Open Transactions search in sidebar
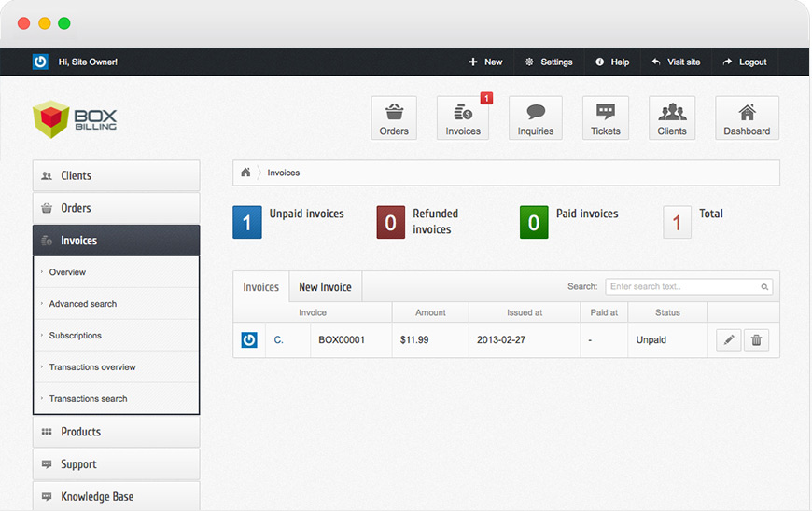812x511 pixels. [116, 398]
